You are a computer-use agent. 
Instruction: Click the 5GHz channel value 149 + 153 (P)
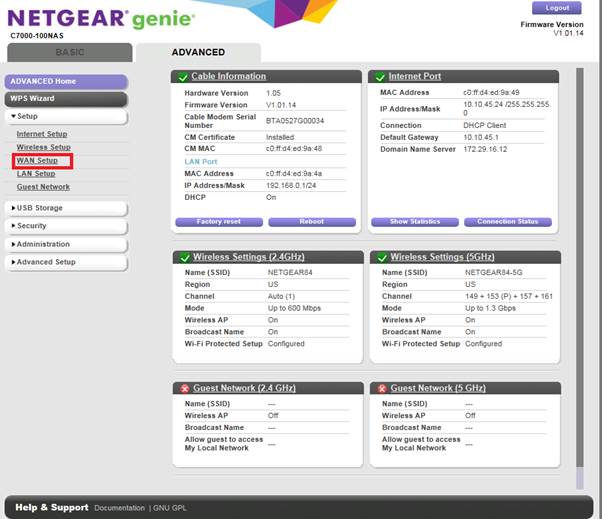click(x=509, y=296)
